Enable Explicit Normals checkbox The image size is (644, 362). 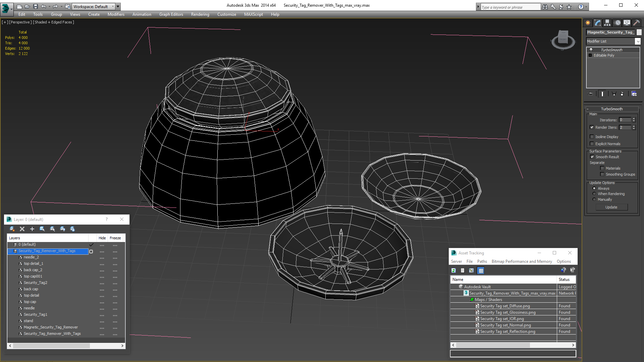point(592,144)
